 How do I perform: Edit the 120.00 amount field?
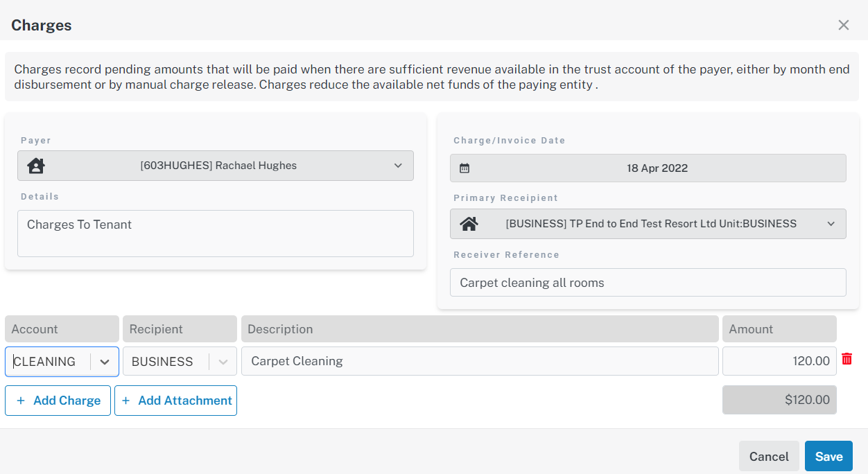click(x=779, y=361)
